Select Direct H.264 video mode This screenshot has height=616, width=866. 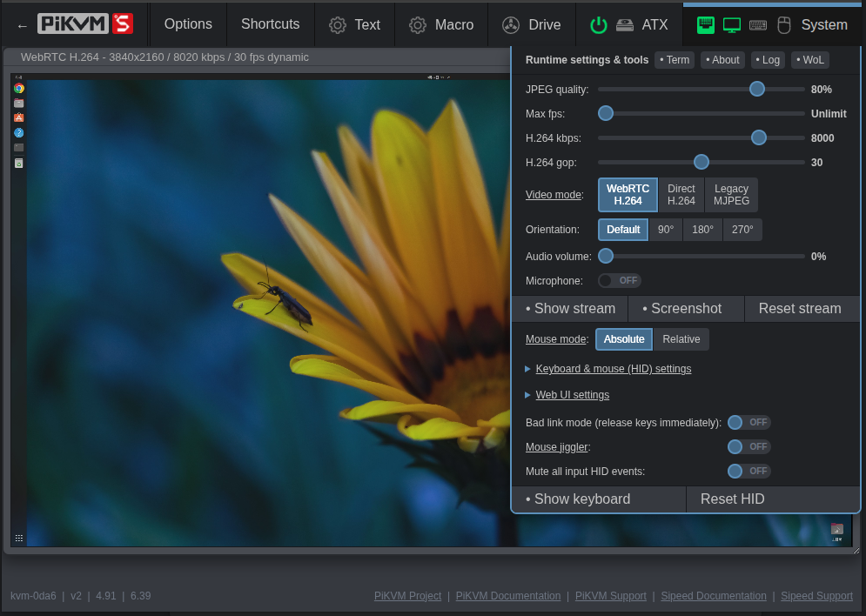pos(681,195)
